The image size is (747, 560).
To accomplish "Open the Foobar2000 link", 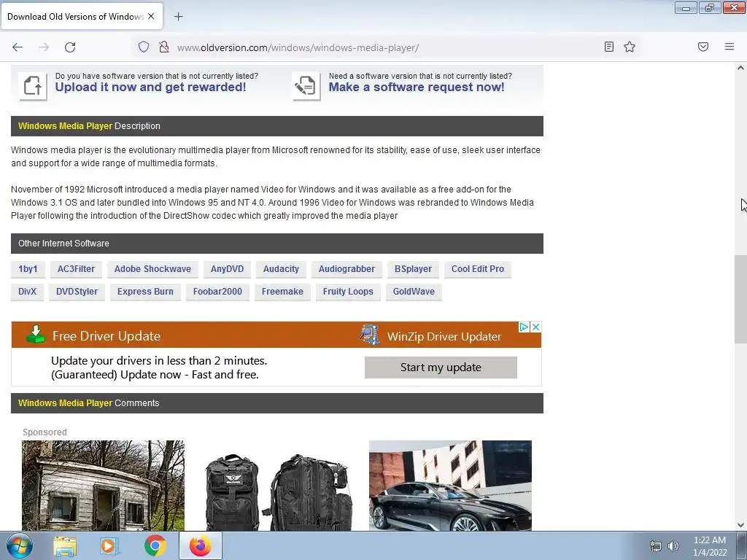I will (217, 292).
